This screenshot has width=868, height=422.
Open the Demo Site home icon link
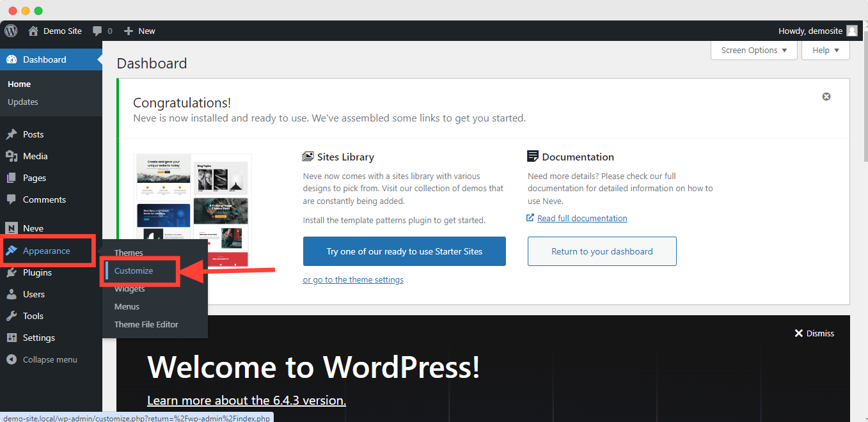pyautogui.click(x=33, y=31)
